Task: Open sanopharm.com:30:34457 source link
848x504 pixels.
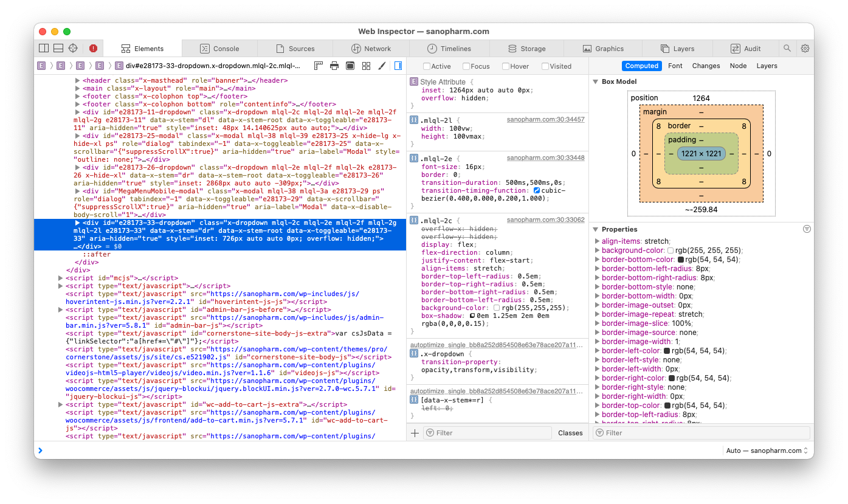Action: [x=545, y=120]
